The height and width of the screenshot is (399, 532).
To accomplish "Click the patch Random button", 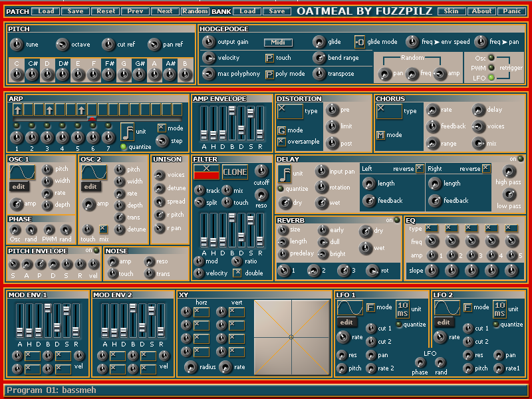I will [195, 11].
